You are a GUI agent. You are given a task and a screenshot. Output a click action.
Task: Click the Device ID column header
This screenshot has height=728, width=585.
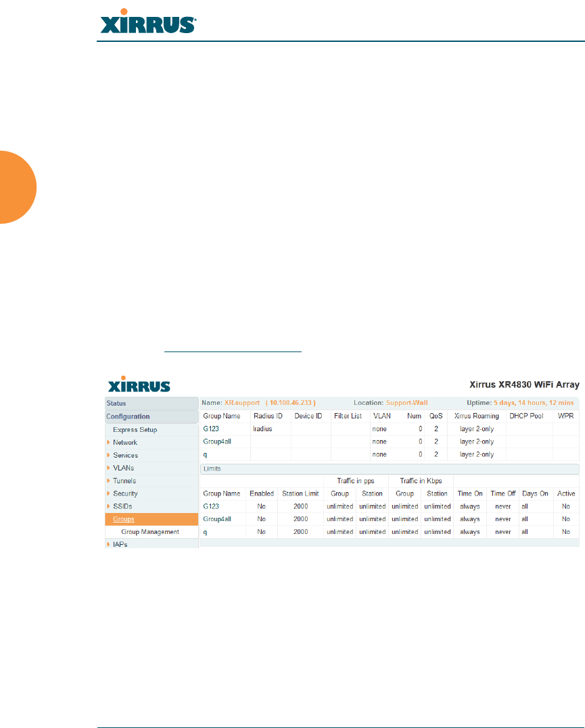pyautogui.click(x=308, y=416)
